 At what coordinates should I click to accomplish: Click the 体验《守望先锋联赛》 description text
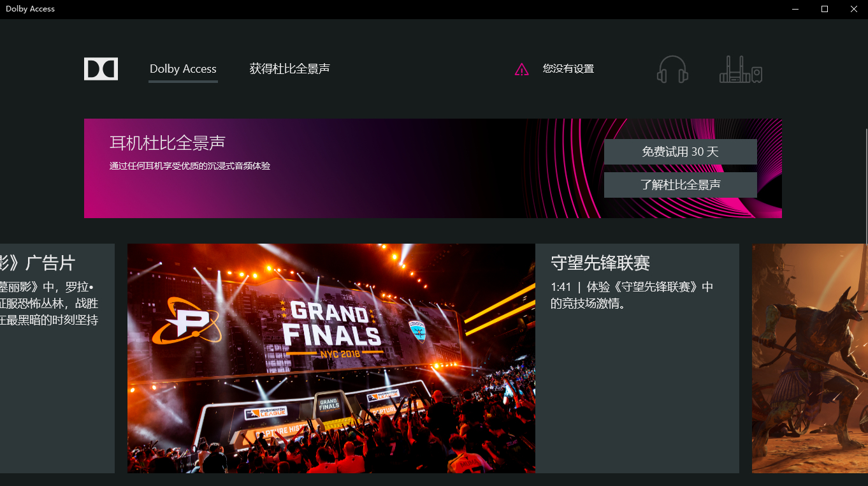click(x=632, y=295)
